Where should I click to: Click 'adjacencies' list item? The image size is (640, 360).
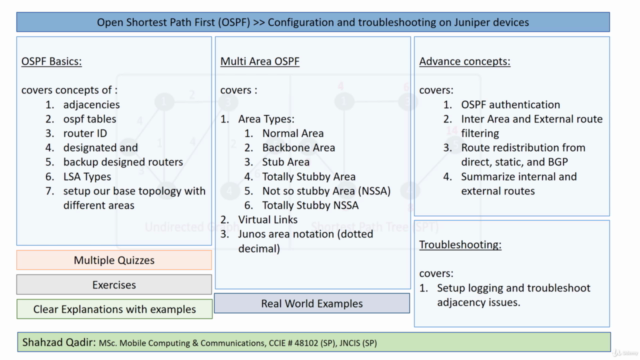tap(91, 104)
